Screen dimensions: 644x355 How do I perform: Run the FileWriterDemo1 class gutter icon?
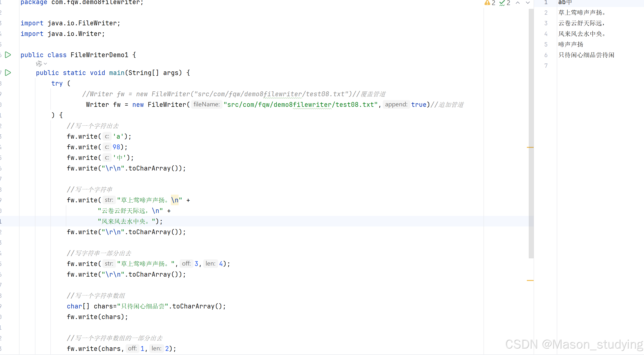point(8,55)
